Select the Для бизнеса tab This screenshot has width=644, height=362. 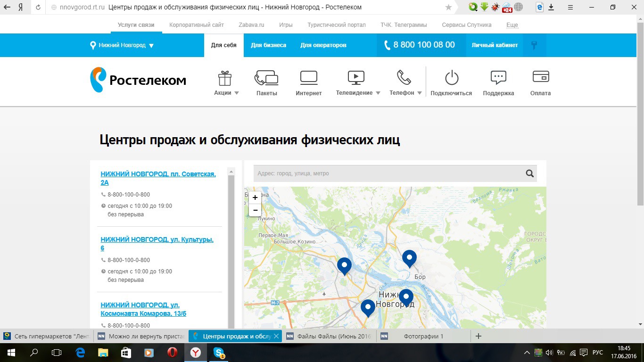269,45
